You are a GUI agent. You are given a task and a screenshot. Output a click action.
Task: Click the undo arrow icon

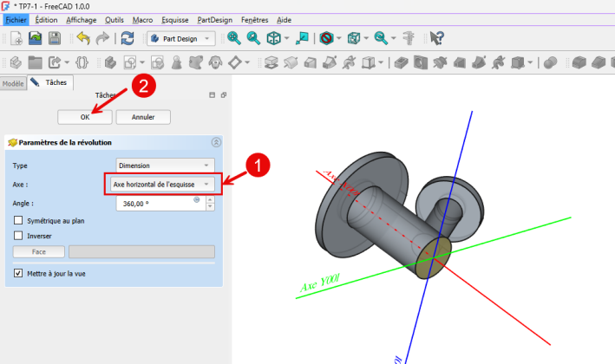coord(82,38)
